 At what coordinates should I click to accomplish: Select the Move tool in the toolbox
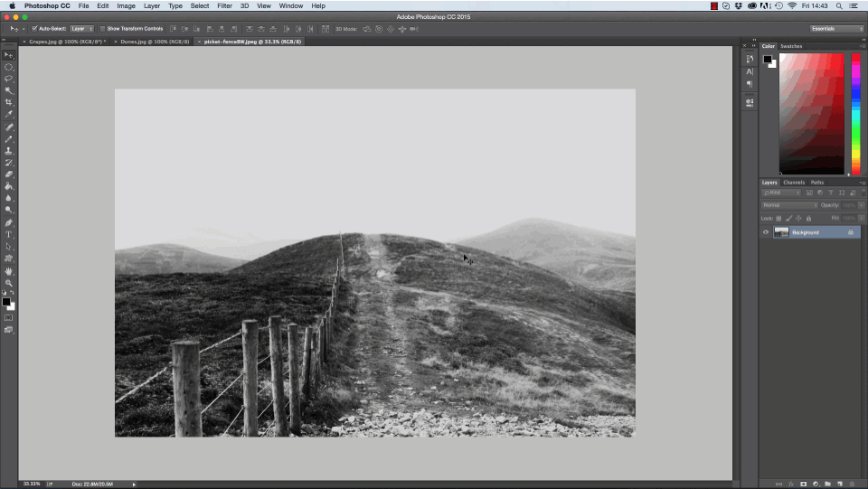(8, 55)
